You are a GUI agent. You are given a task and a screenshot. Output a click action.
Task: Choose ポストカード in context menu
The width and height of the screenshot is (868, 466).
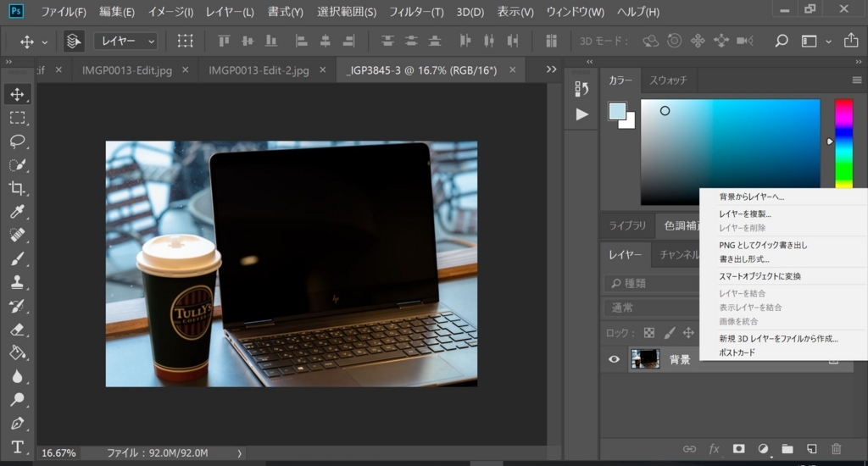tap(737, 352)
